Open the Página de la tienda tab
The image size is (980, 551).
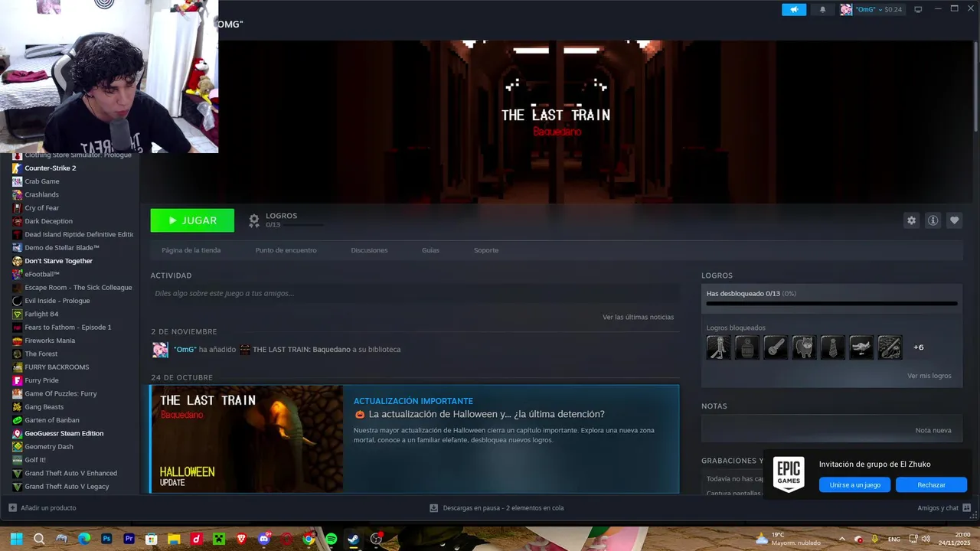point(191,250)
